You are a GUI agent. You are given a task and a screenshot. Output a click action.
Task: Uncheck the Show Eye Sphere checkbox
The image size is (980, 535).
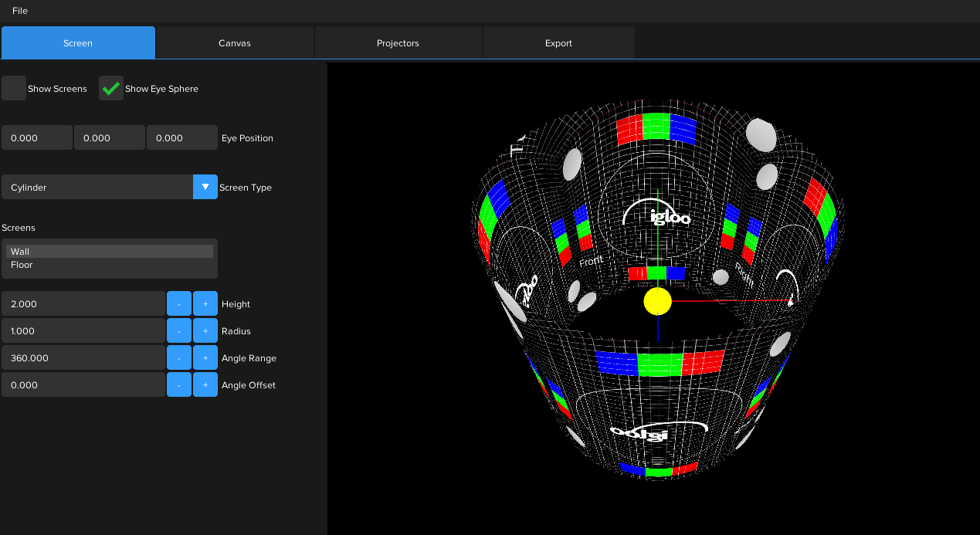point(111,89)
